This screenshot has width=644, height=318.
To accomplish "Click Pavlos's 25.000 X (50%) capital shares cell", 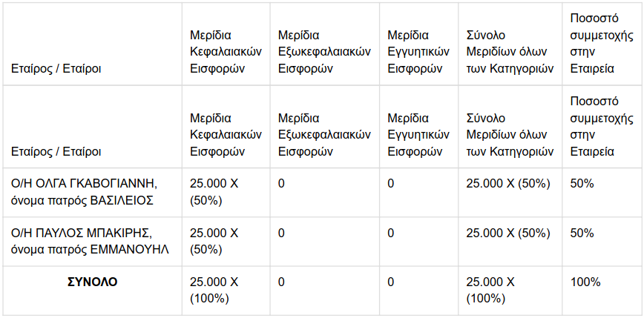I will (x=226, y=242).
